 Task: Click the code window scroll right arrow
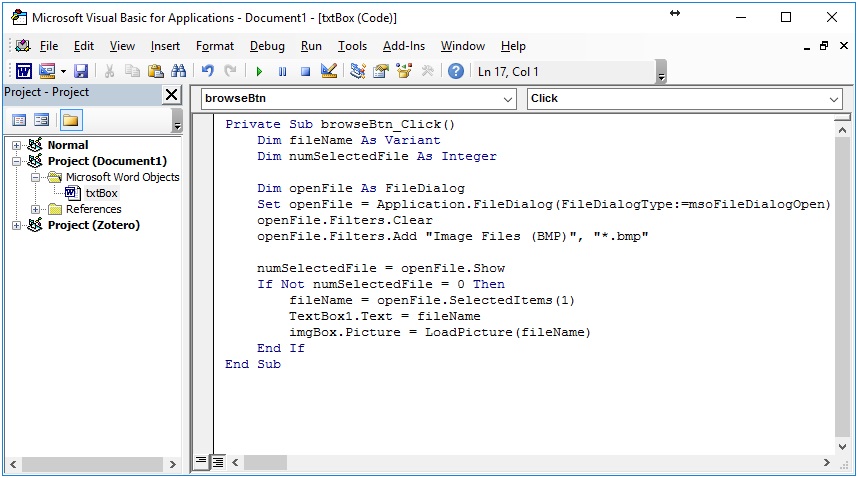tap(826, 463)
